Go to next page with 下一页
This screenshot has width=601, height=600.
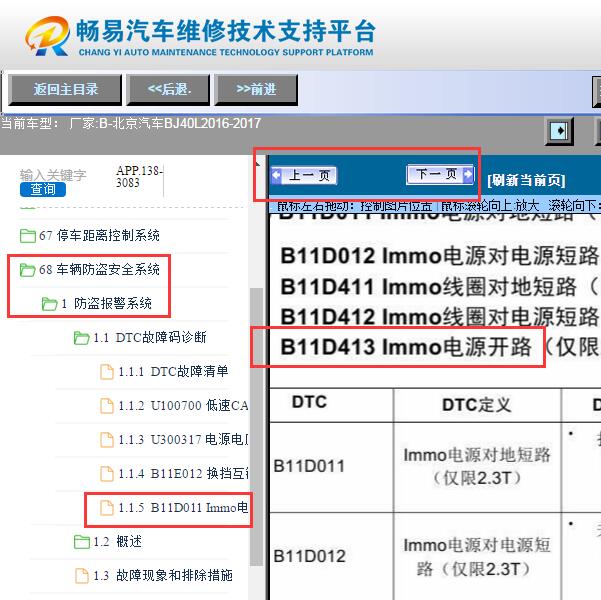point(440,174)
